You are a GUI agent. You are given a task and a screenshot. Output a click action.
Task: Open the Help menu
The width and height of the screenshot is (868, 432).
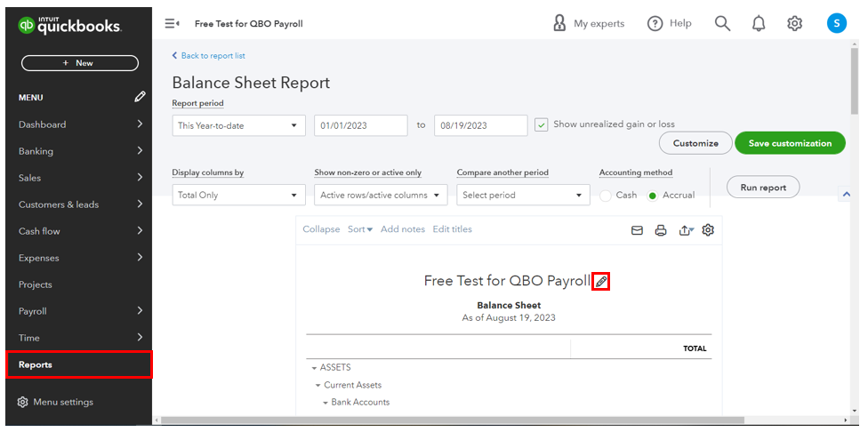tap(670, 24)
